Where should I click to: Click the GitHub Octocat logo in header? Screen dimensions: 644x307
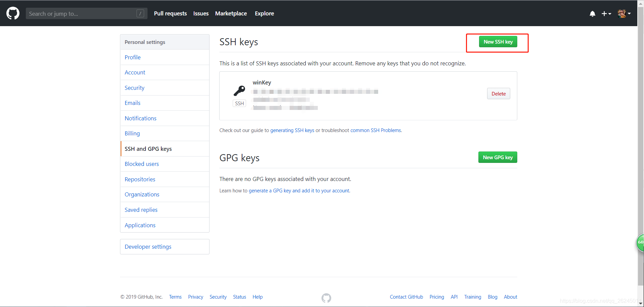(x=13, y=13)
